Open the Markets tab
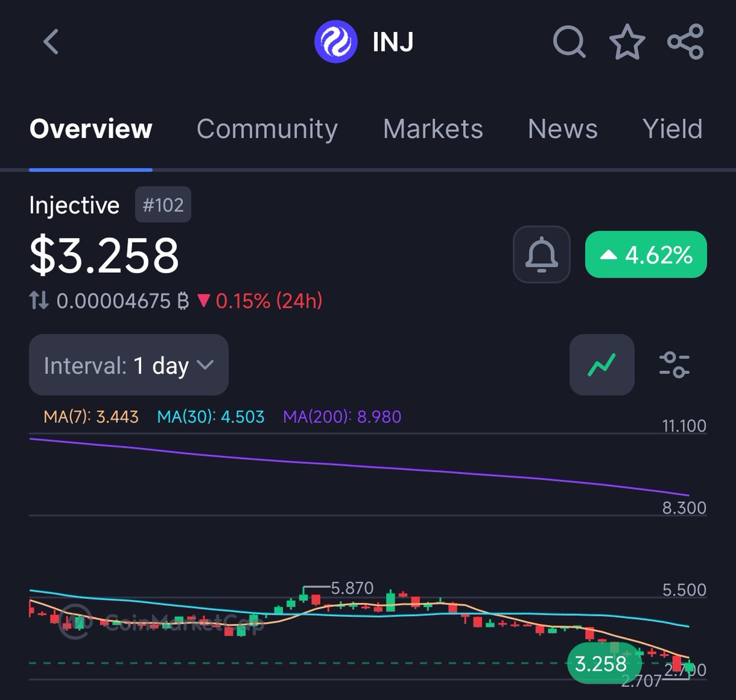 coord(433,129)
